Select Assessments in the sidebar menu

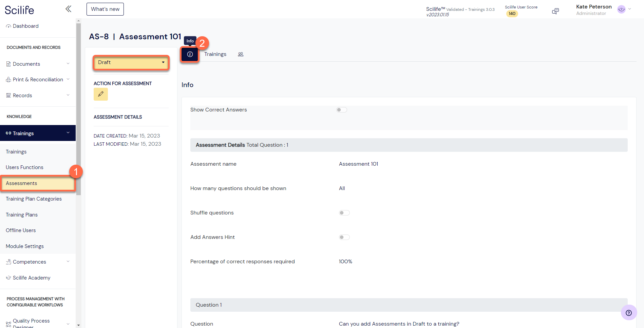[21, 183]
